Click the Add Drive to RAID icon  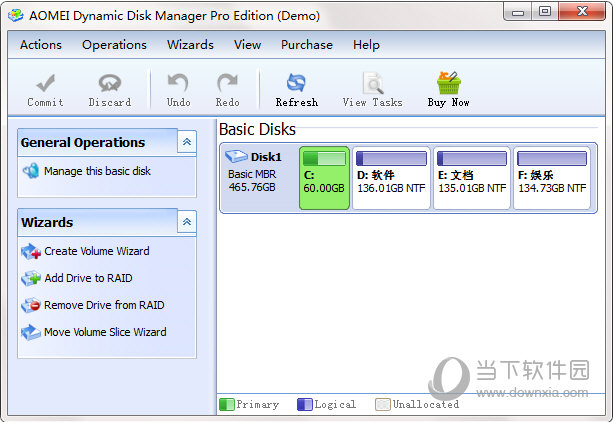(31, 278)
